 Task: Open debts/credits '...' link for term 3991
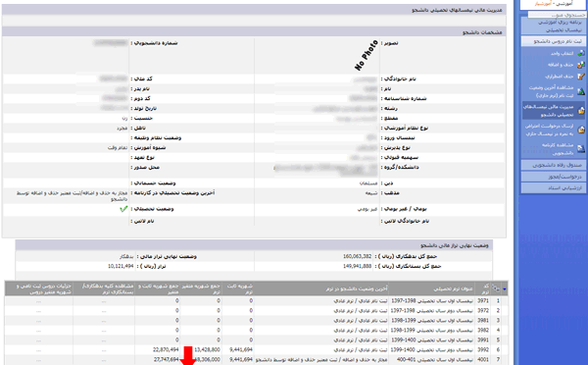[x=104, y=340]
